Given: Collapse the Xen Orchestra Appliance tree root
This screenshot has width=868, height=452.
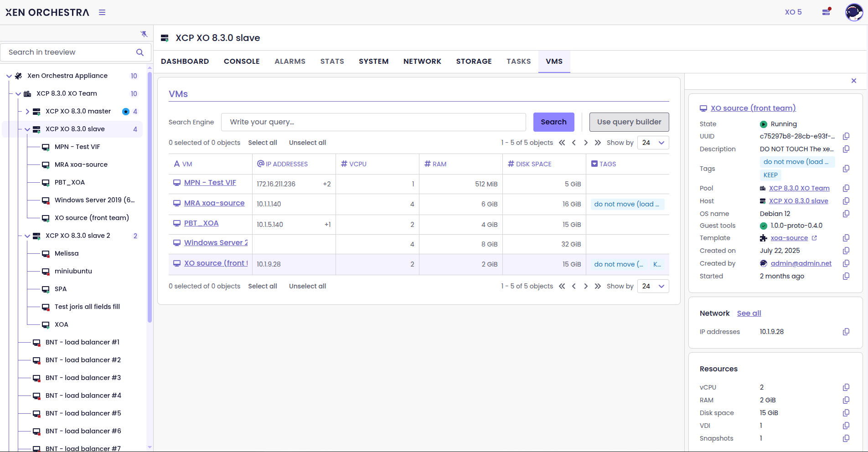Looking at the screenshot, I should click(x=9, y=76).
